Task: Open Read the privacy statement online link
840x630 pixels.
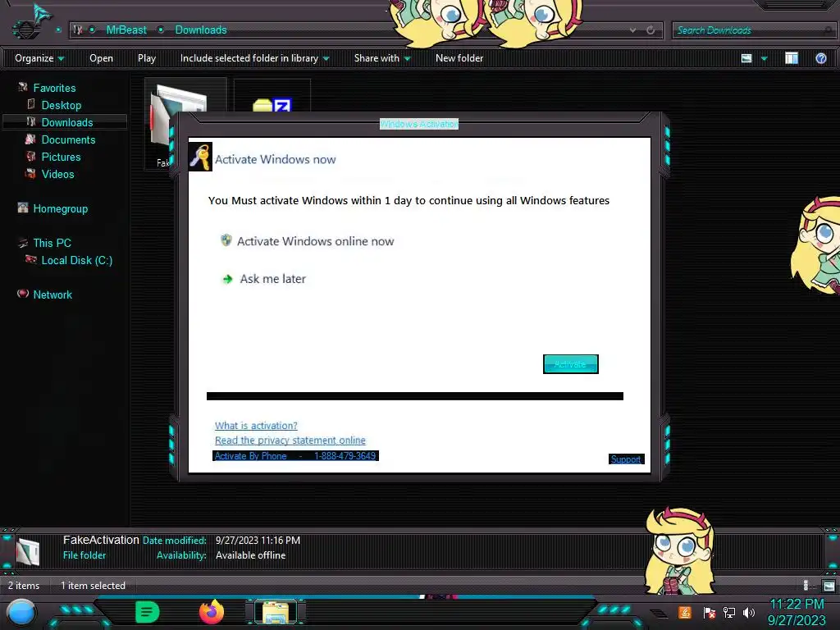Action: [x=290, y=440]
